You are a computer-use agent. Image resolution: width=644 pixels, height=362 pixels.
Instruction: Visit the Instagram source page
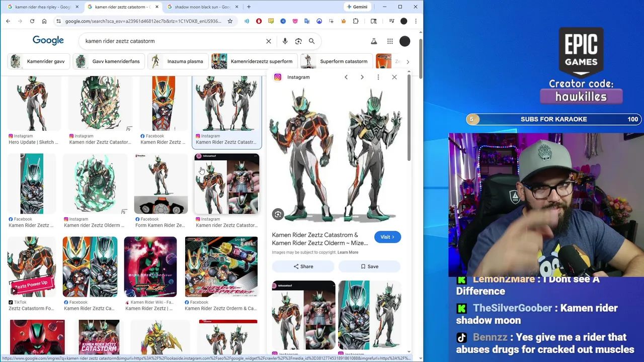(x=387, y=237)
